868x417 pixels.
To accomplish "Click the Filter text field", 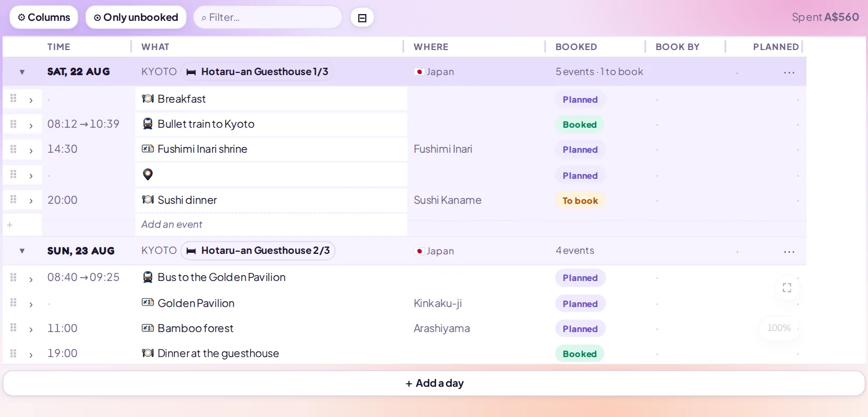I will pos(268,17).
